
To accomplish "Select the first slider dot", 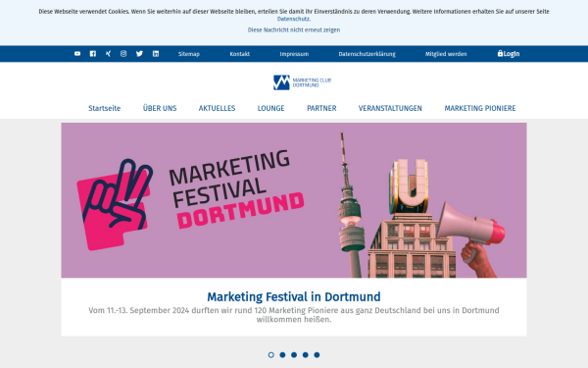I will coord(271,355).
